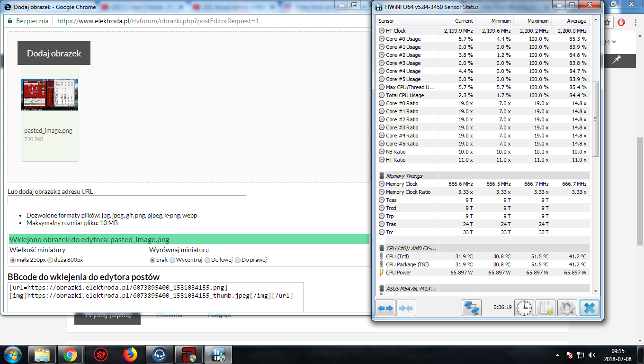Screen dimensions: 644x364
Task: Start logging with the sheet-plus icon
Action: coord(545,308)
